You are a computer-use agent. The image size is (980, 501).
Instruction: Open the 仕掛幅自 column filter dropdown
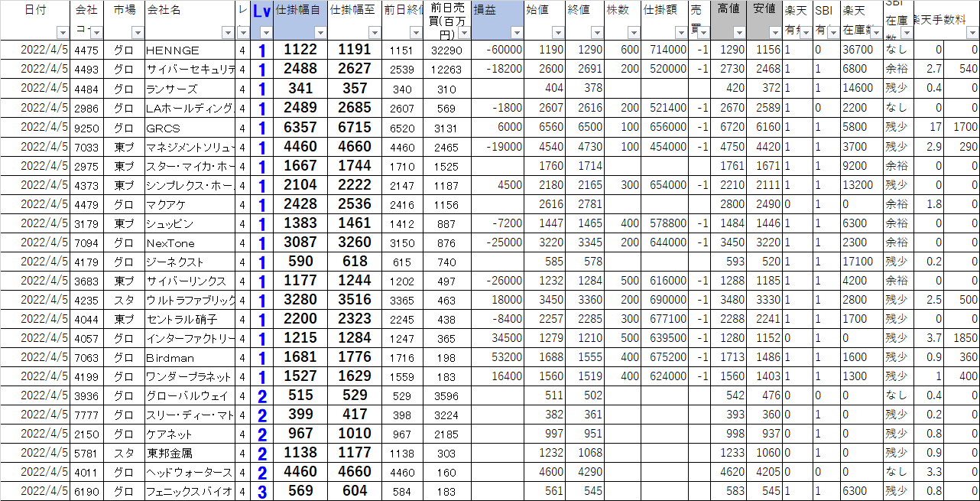[x=320, y=33]
